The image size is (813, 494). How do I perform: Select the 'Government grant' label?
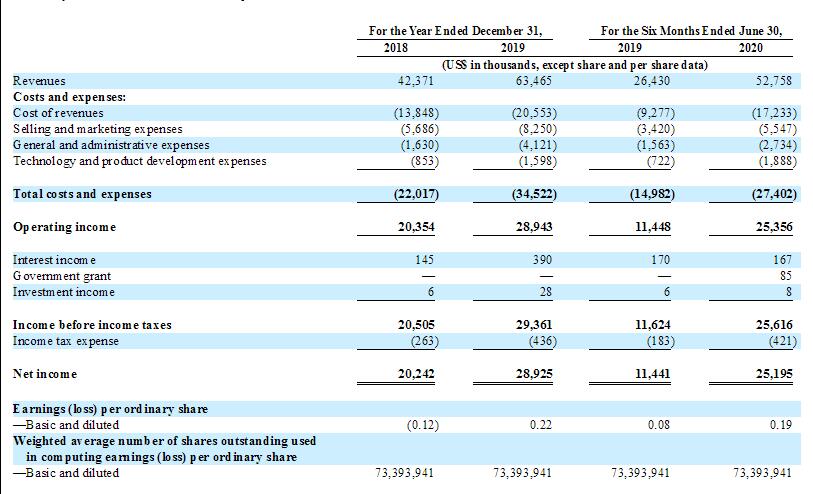pos(62,276)
